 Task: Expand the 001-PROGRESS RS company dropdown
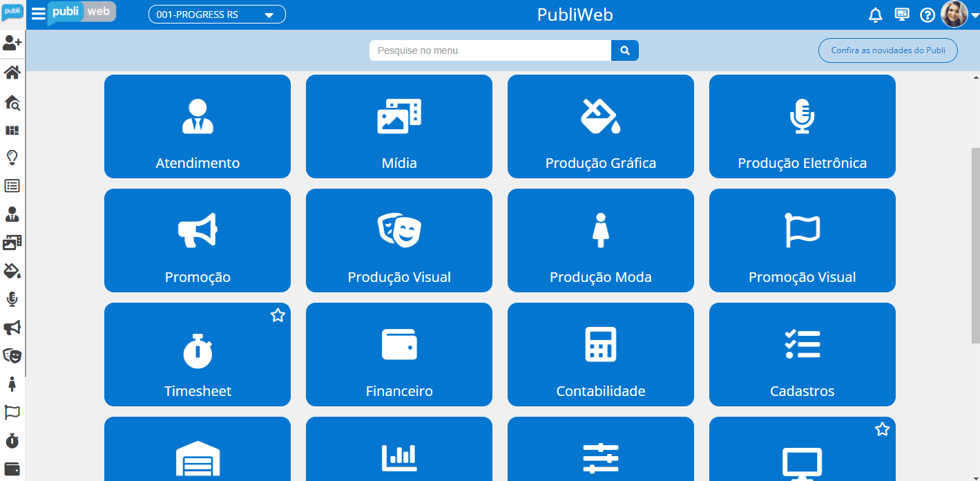pyautogui.click(x=217, y=15)
